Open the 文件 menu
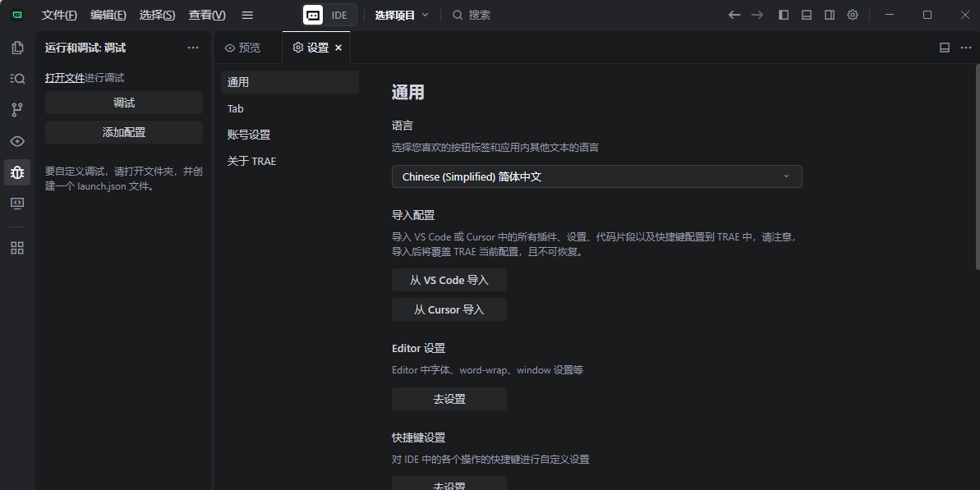Viewport: 980px width, 490px height. (58, 14)
